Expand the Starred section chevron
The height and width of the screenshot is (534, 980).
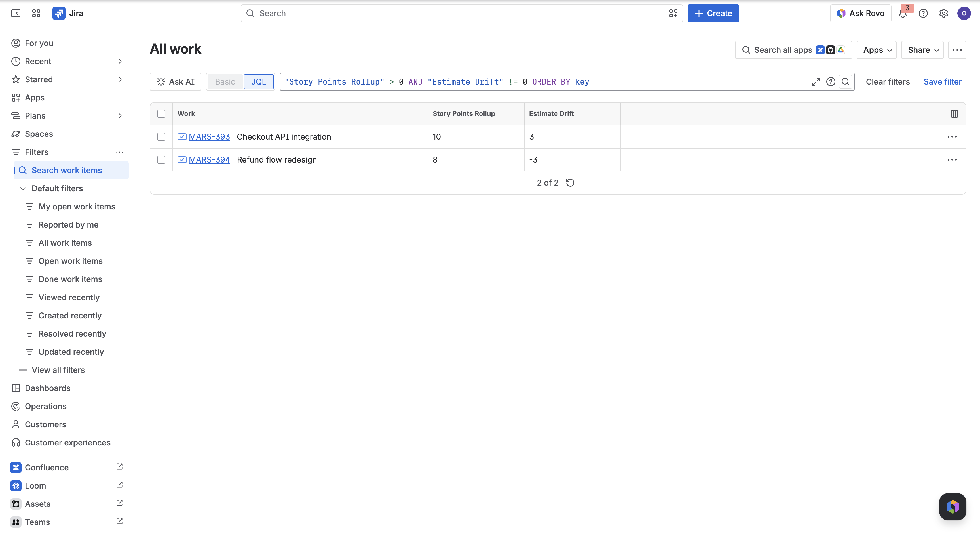click(x=120, y=79)
